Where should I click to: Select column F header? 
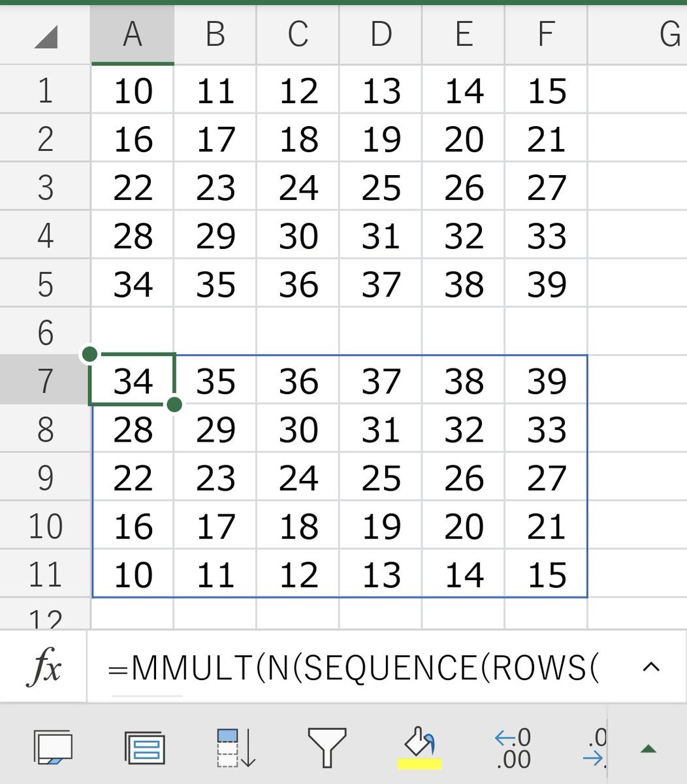pos(546,35)
